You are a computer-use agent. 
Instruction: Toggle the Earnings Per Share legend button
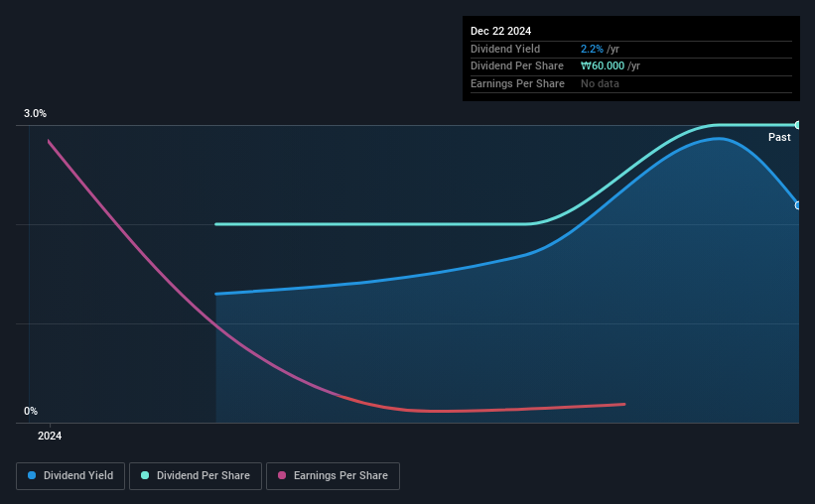pyautogui.click(x=333, y=476)
